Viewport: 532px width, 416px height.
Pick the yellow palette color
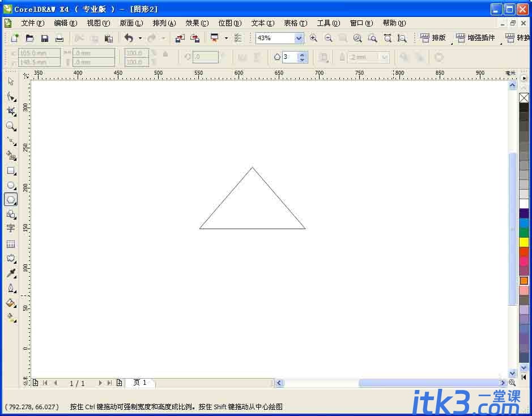(x=524, y=242)
